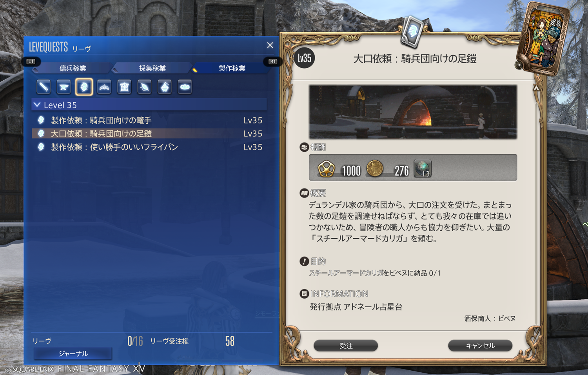Close the Levequests window
588x375 pixels.
[x=270, y=45]
